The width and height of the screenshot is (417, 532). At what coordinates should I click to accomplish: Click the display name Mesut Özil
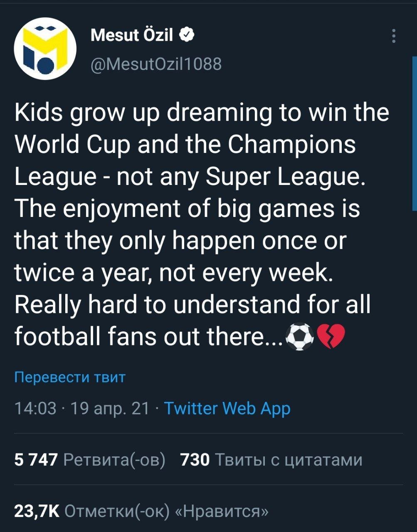point(131,35)
